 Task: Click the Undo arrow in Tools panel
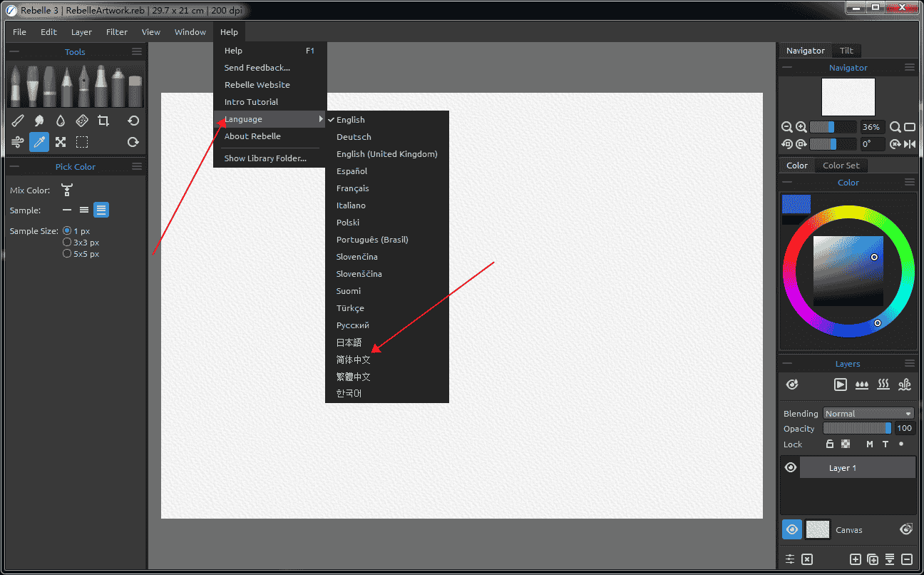coord(133,121)
